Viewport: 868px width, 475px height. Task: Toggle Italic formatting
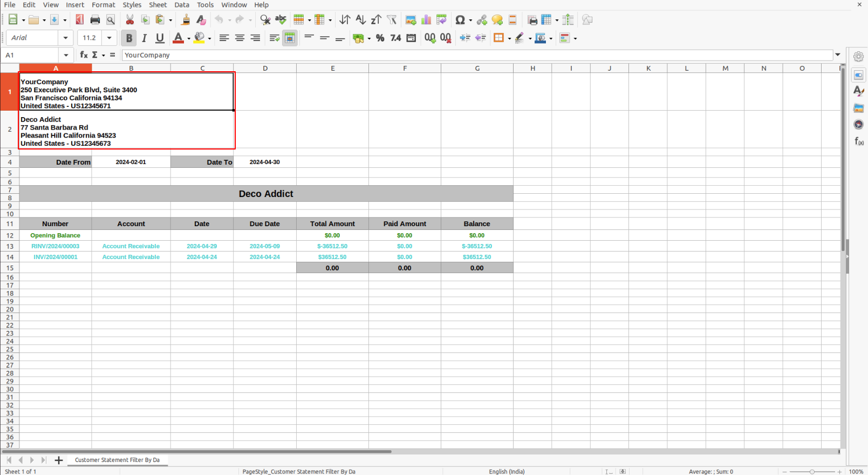click(144, 38)
